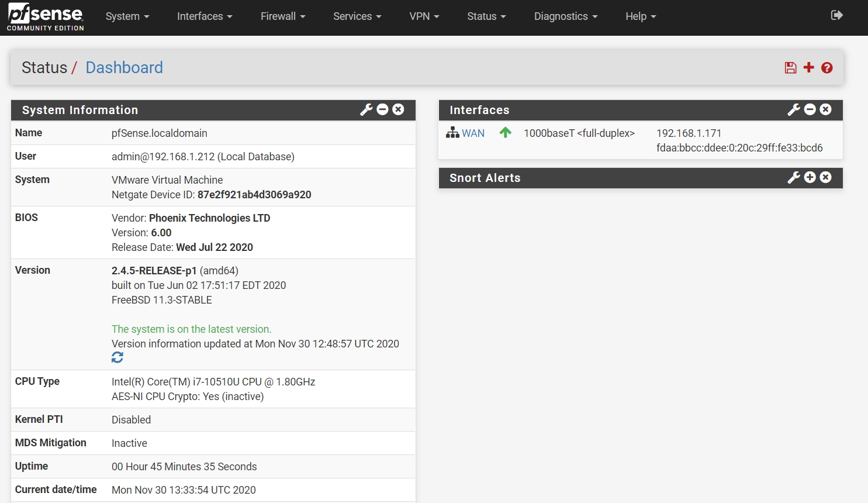Open the Diagnostics dropdown menu
This screenshot has width=868, height=503.
pos(565,16)
